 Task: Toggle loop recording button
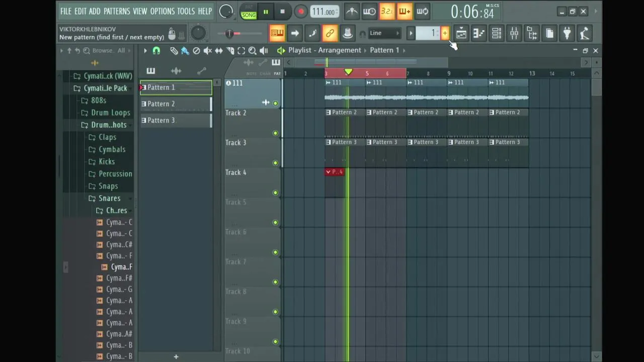[x=423, y=12]
